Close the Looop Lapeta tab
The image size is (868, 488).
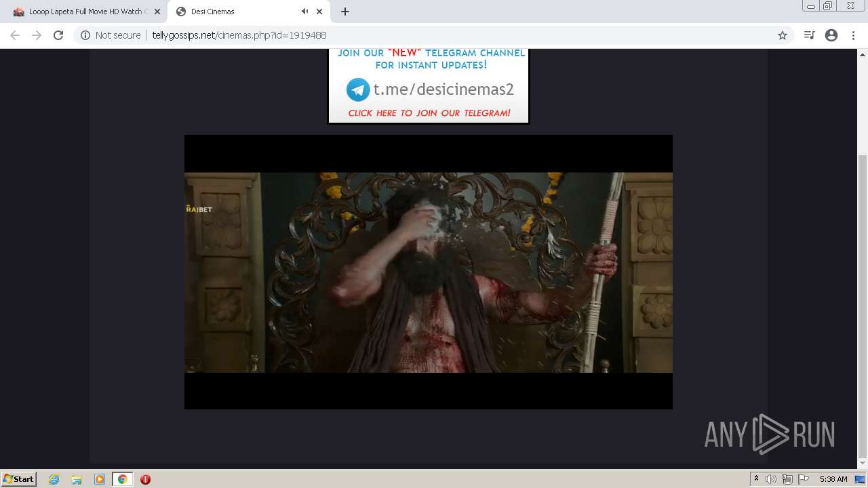(x=157, y=12)
